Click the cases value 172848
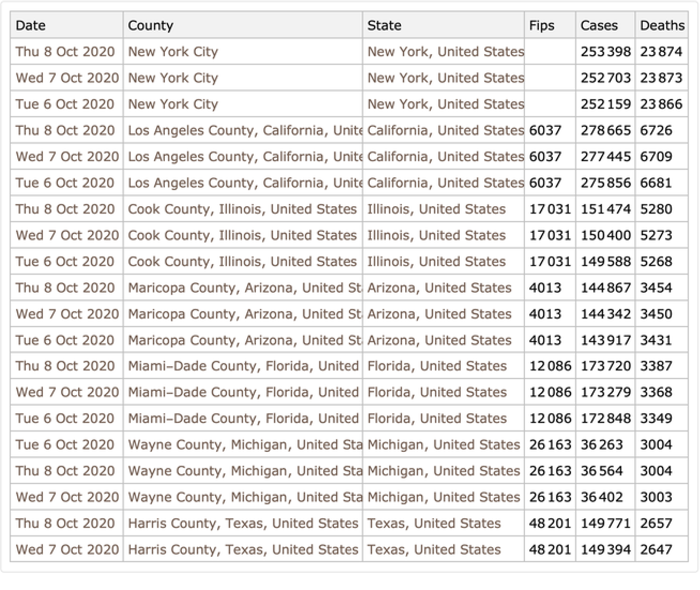This screenshot has width=700, height=590. pos(606,419)
